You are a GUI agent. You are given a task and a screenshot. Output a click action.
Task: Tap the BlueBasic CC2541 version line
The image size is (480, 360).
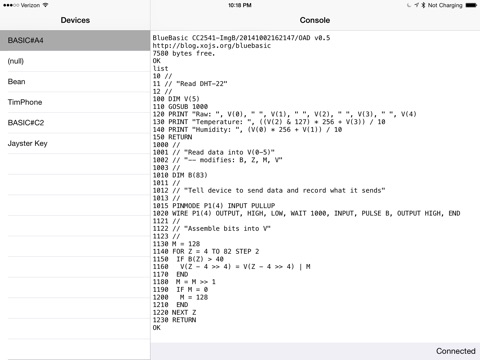click(x=241, y=38)
